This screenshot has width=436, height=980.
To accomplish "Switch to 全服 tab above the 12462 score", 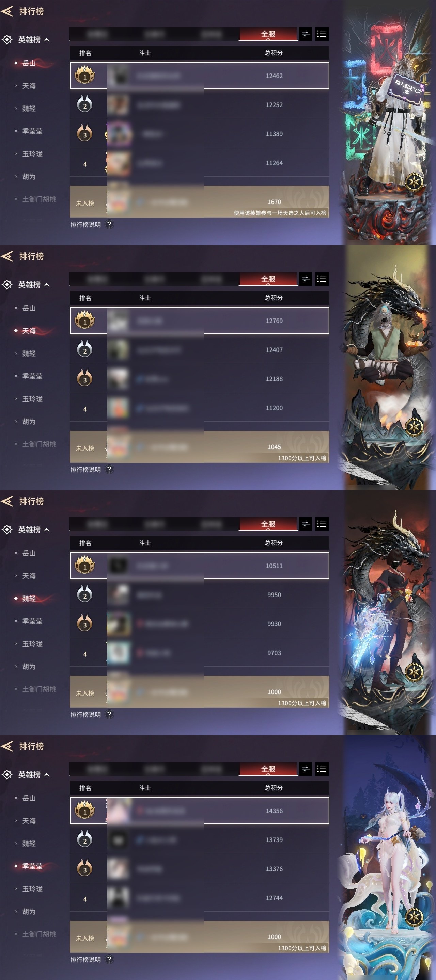I will click(268, 34).
